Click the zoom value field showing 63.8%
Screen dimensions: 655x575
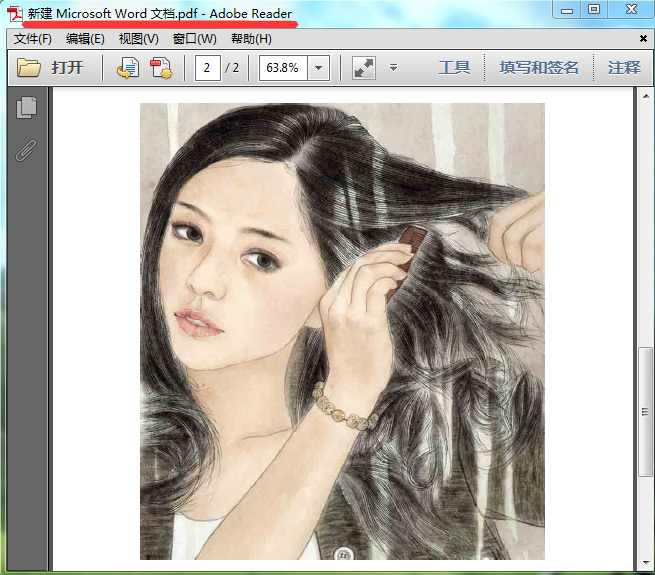click(283, 68)
